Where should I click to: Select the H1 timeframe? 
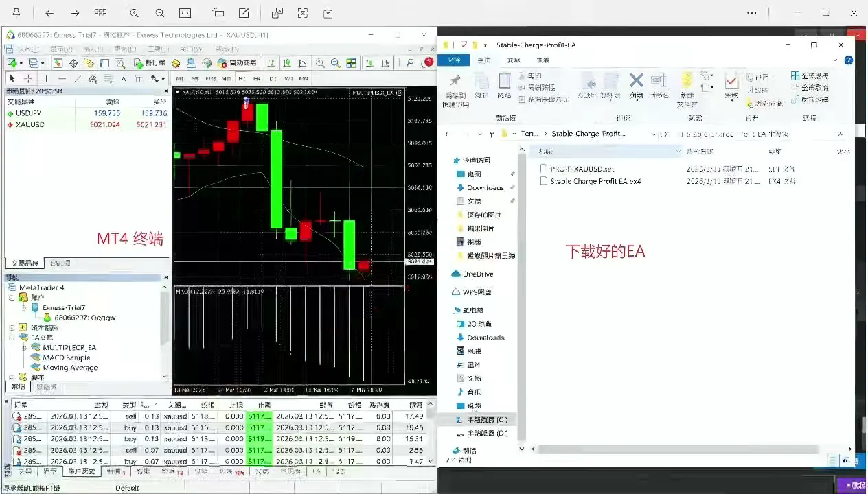pyautogui.click(x=242, y=79)
